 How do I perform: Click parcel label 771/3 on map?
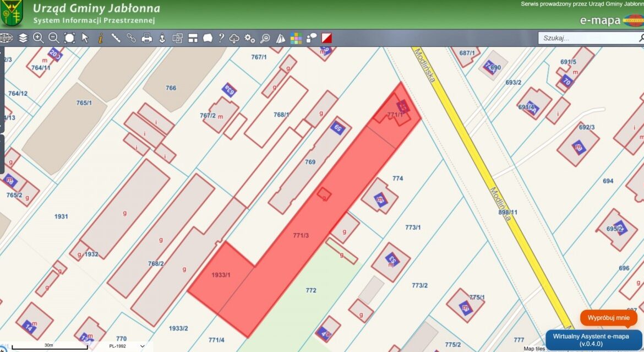[301, 235]
